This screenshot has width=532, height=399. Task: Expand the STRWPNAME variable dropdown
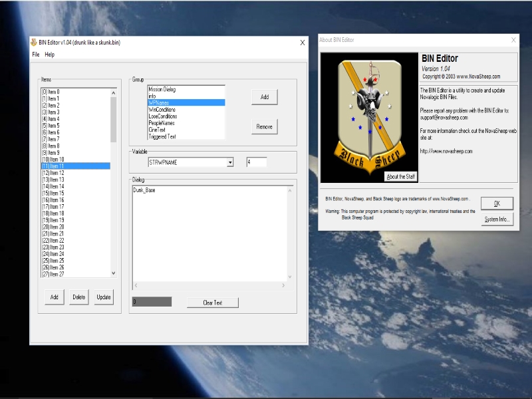pyautogui.click(x=230, y=162)
